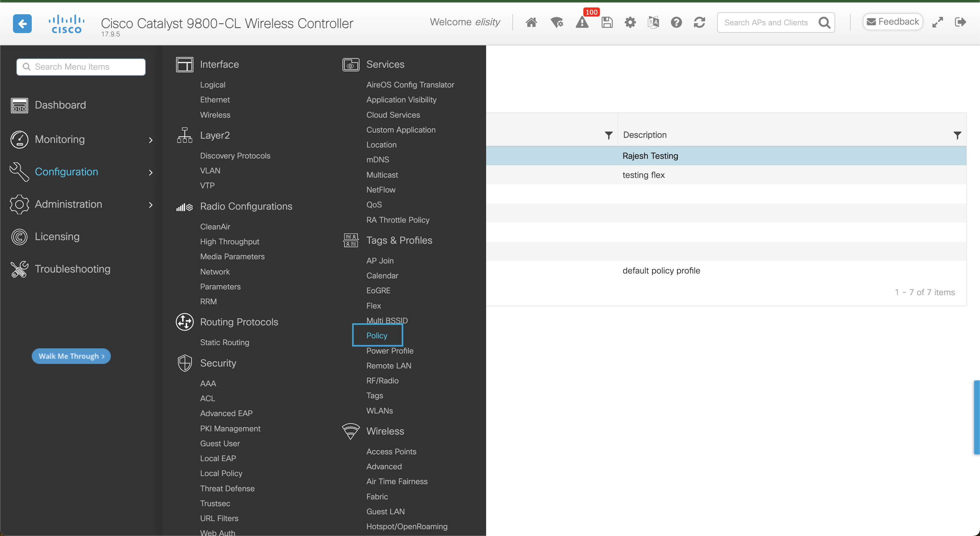Screen dimensions: 980x536
Task: Click the Walk Me Through button
Action: (x=71, y=356)
